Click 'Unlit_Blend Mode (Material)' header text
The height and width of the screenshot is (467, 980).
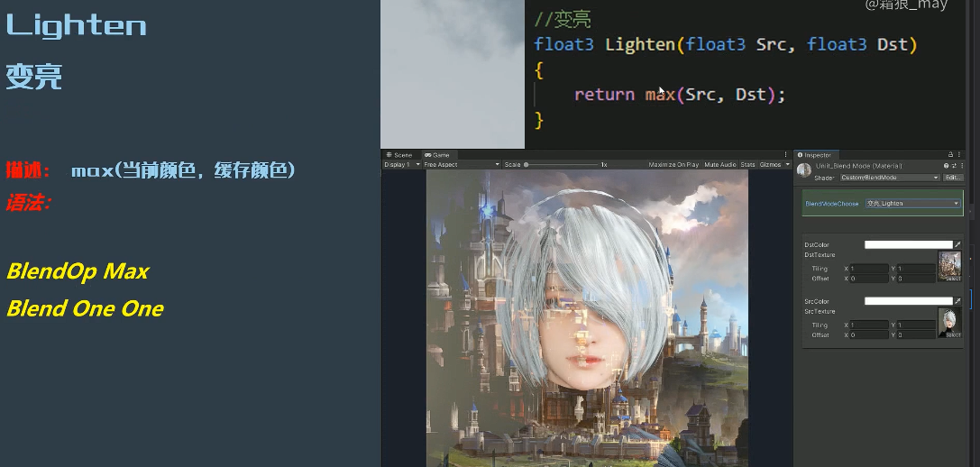[859, 166]
